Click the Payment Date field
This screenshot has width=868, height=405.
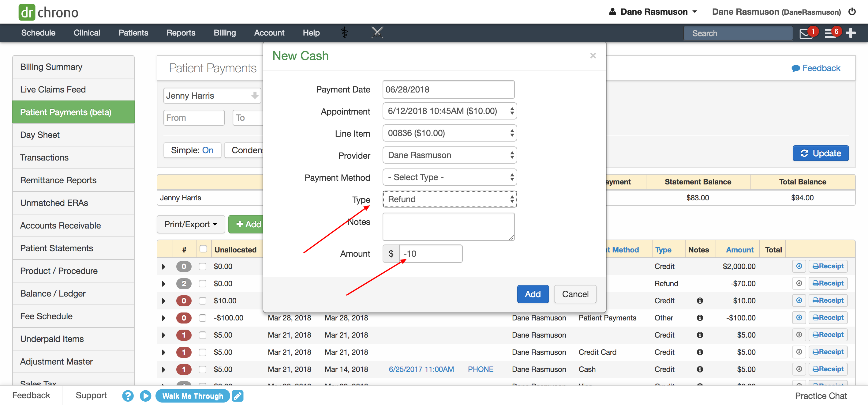448,89
